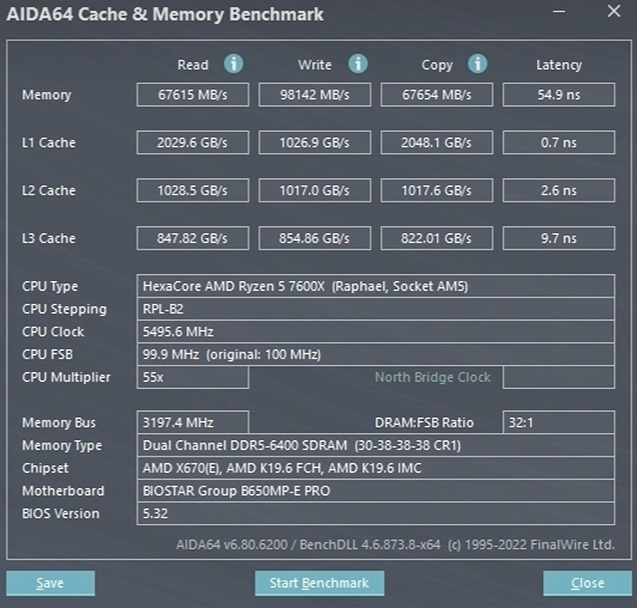Click the L3 Cache Write 854.86 GB/s box
This screenshot has width=637, height=608.
314,238
